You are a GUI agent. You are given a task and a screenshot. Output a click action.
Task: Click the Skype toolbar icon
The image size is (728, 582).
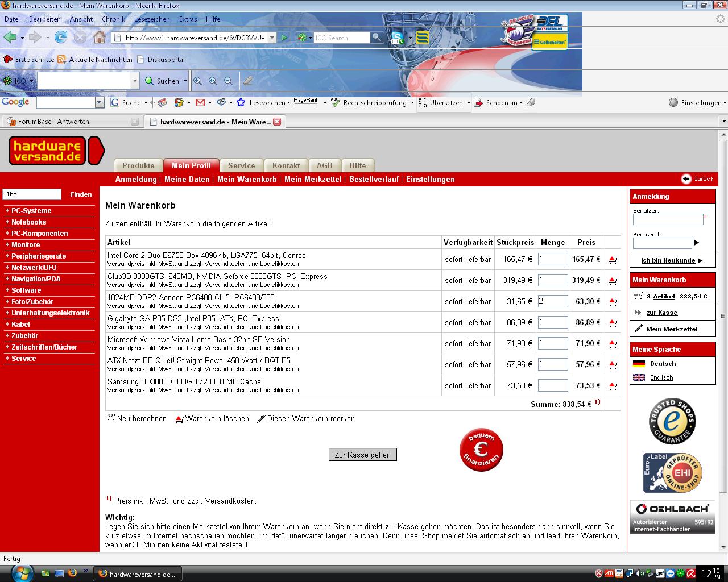397,38
